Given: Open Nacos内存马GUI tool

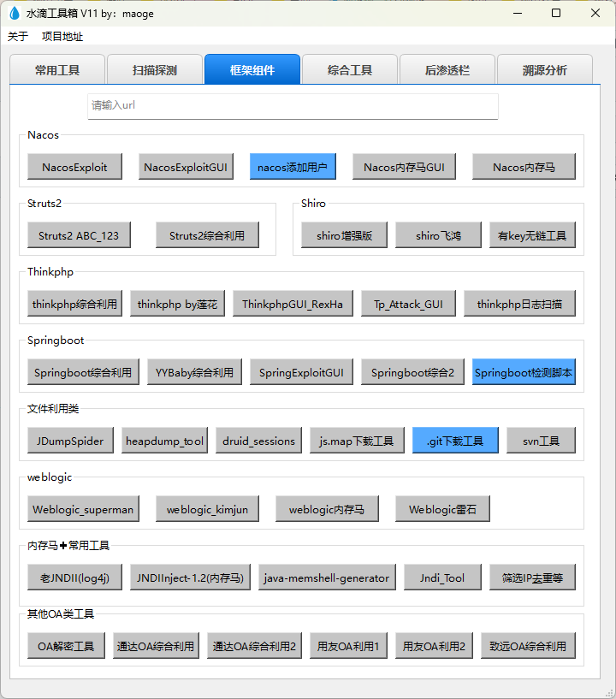Looking at the screenshot, I should click(405, 167).
